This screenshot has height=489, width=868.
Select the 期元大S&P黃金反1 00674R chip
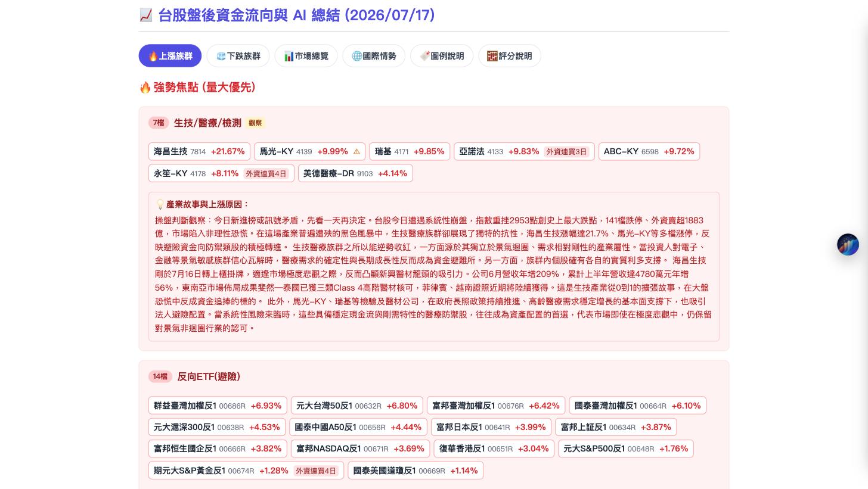pos(246,471)
